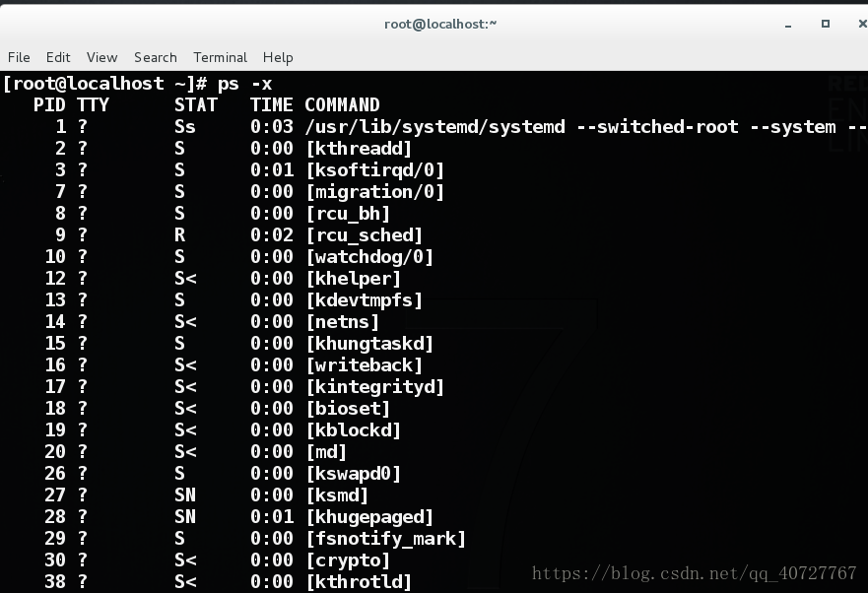The width and height of the screenshot is (868, 593).
Task: Click the 0:02 time of rcu_sched
Action: pos(271,234)
